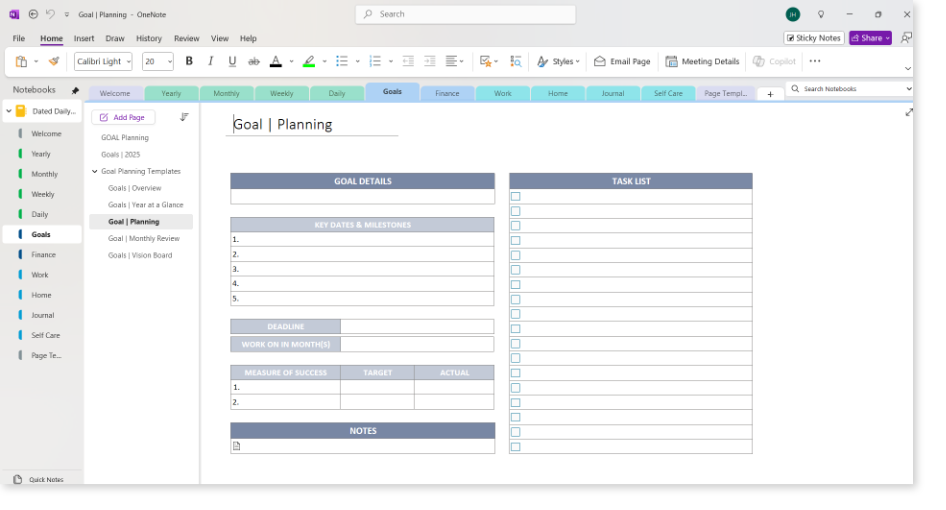Click the Goal | Planning page title

point(282,124)
